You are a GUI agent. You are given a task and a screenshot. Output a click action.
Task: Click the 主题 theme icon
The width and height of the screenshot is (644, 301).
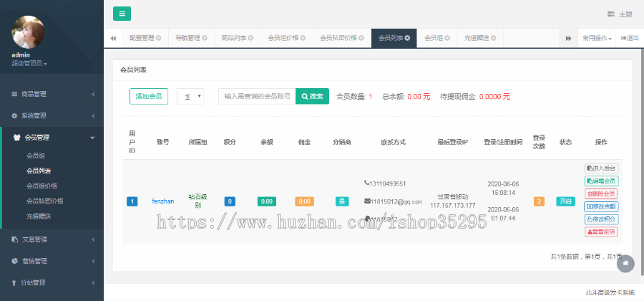click(x=611, y=14)
